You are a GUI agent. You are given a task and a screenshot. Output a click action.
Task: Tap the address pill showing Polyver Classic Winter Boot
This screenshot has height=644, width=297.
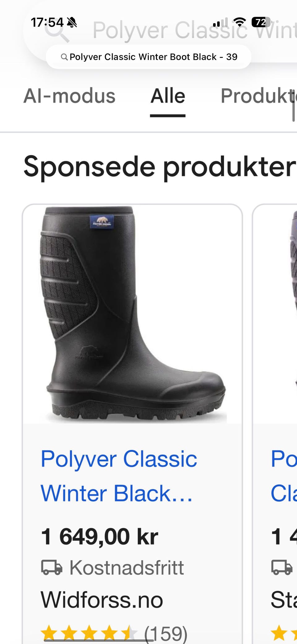click(x=148, y=57)
